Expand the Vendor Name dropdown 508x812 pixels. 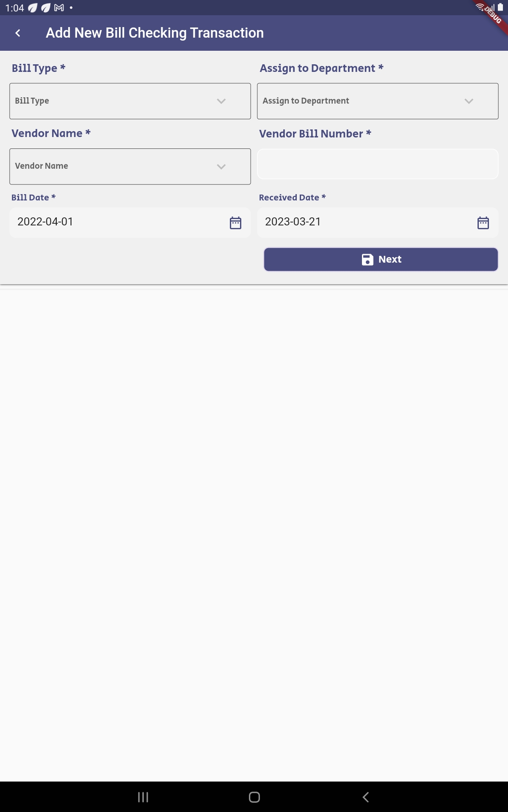point(130,166)
